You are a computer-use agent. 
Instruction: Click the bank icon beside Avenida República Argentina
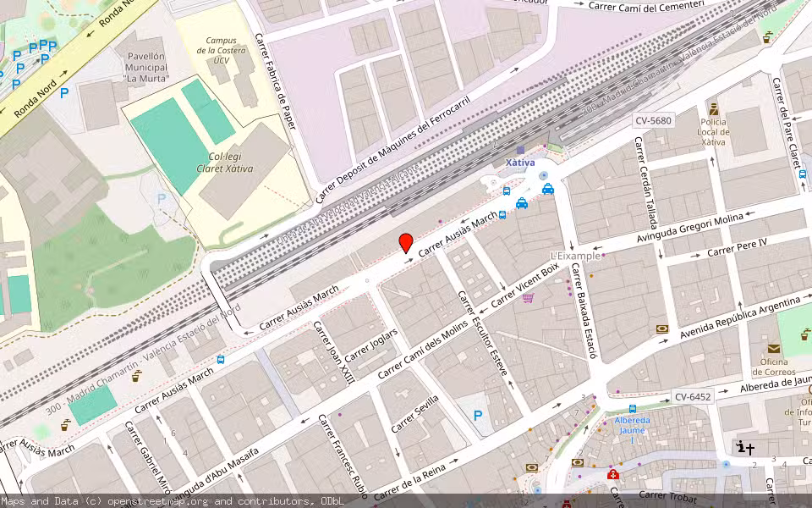tap(661, 329)
